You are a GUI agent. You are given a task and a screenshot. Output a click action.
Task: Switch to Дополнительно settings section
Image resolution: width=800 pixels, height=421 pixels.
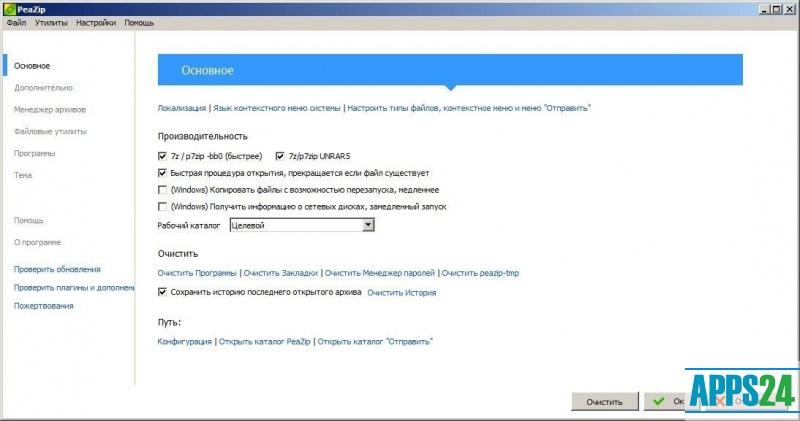43,88
